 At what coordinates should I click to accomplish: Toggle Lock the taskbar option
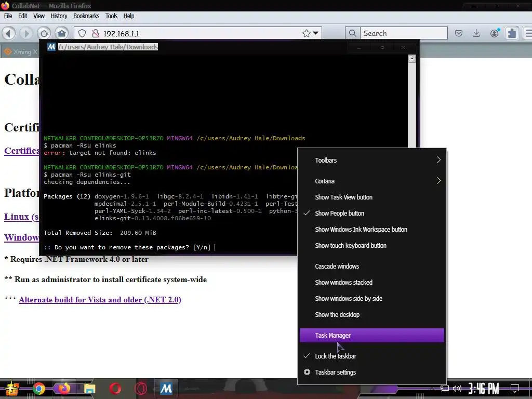point(372,356)
